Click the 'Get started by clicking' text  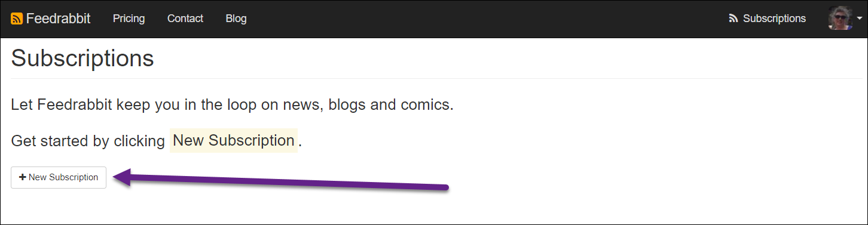pos(88,141)
